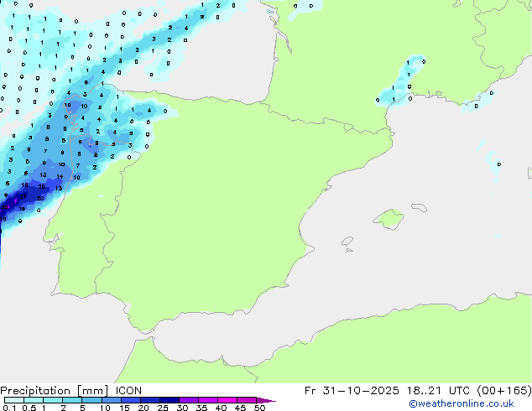
Task: Click the 'Fr 31-10-2025 18..21 UTC' date label
Action: click(x=387, y=390)
